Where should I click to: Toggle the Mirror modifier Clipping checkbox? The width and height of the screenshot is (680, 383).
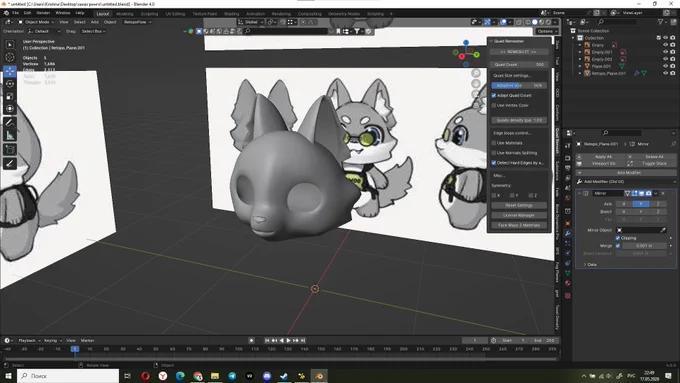tap(618, 238)
